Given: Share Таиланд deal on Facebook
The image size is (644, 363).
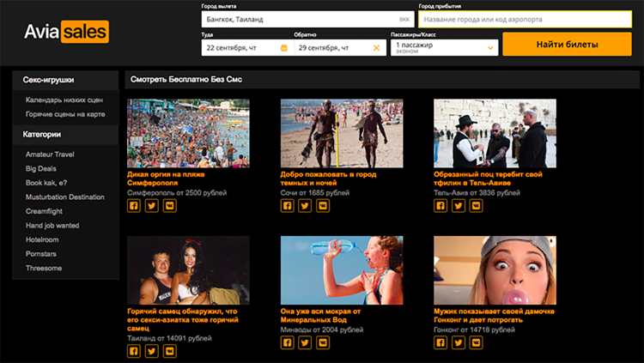Looking at the screenshot, I should coord(134,351).
